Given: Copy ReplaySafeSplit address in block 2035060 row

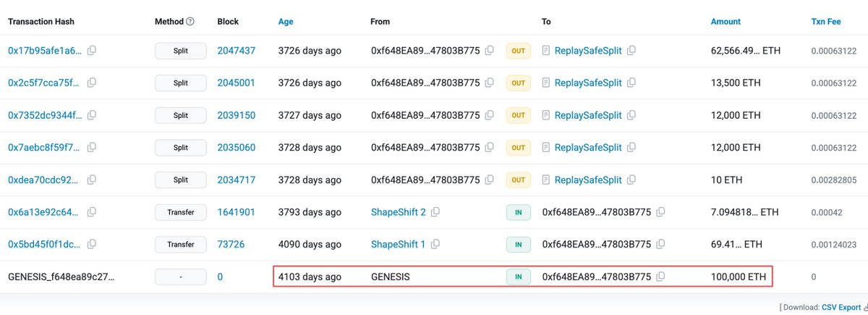Looking at the screenshot, I should pyautogui.click(x=631, y=148).
